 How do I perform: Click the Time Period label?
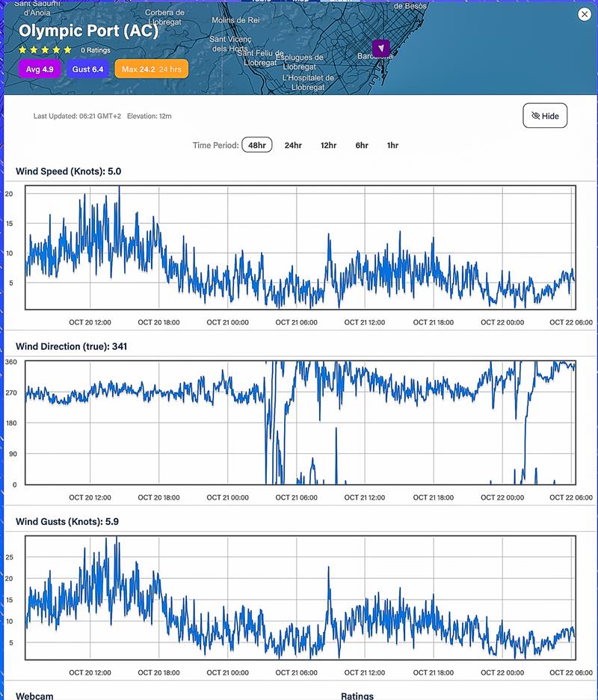pos(215,145)
